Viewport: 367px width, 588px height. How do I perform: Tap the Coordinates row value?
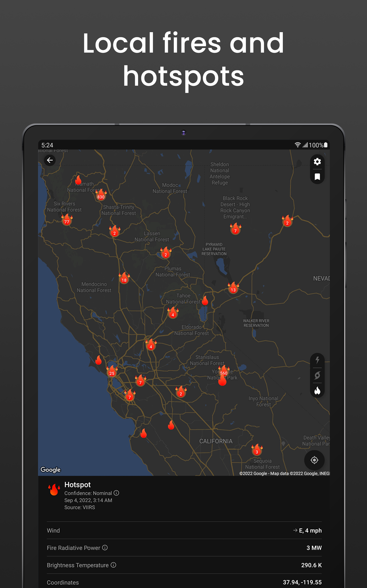(x=302, y=582)
